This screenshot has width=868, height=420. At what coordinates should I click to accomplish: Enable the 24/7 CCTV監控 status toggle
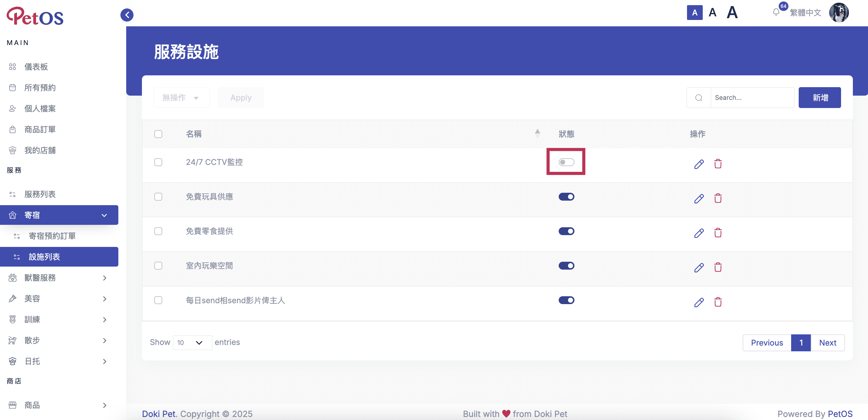click(x=566, y=162)
